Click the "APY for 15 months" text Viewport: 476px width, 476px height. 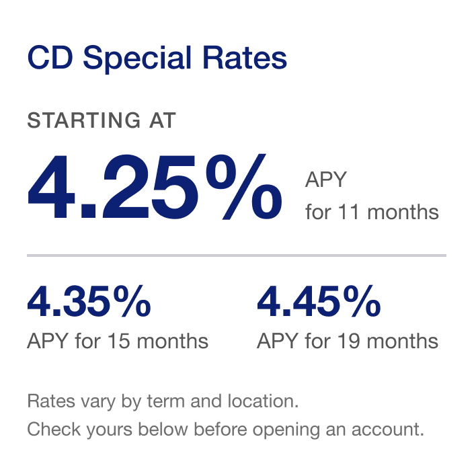coord(118,341)
